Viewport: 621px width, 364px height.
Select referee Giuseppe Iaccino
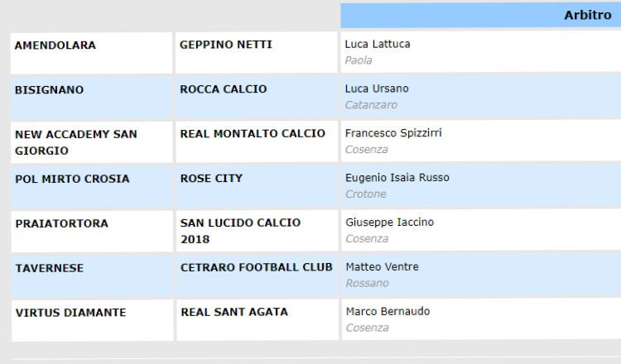point(389,223)
